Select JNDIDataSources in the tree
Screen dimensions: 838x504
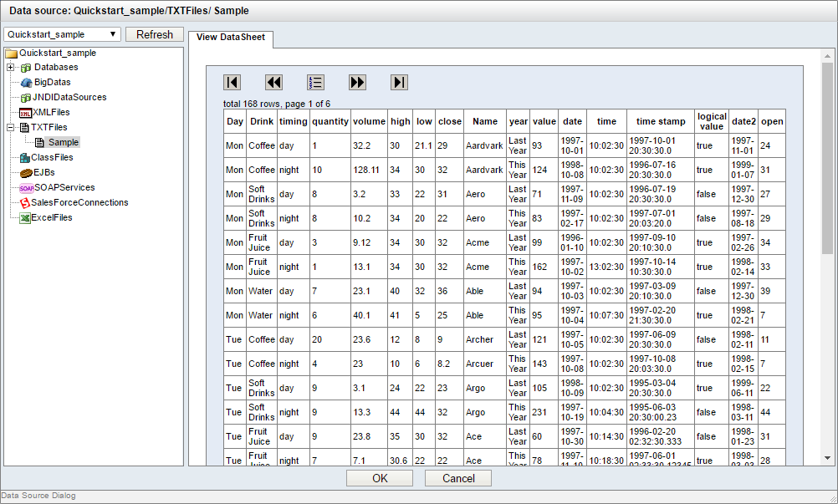(x=69, y=97)
